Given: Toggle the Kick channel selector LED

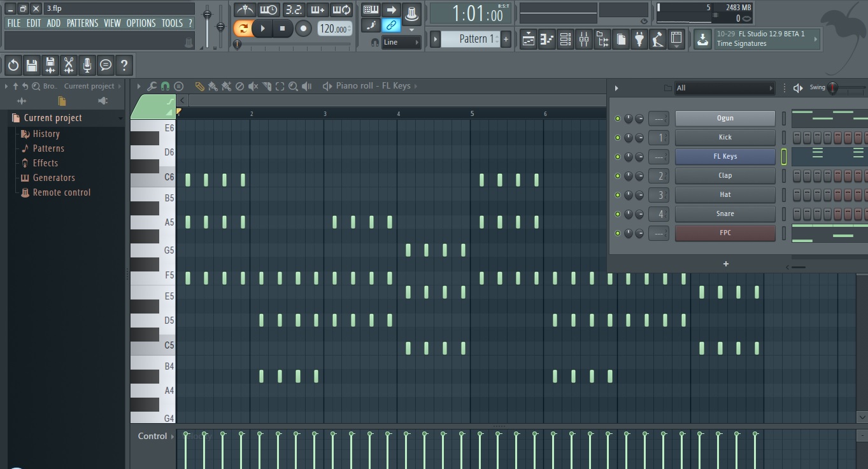Looking at the screenshot, I should coord(784,138).
